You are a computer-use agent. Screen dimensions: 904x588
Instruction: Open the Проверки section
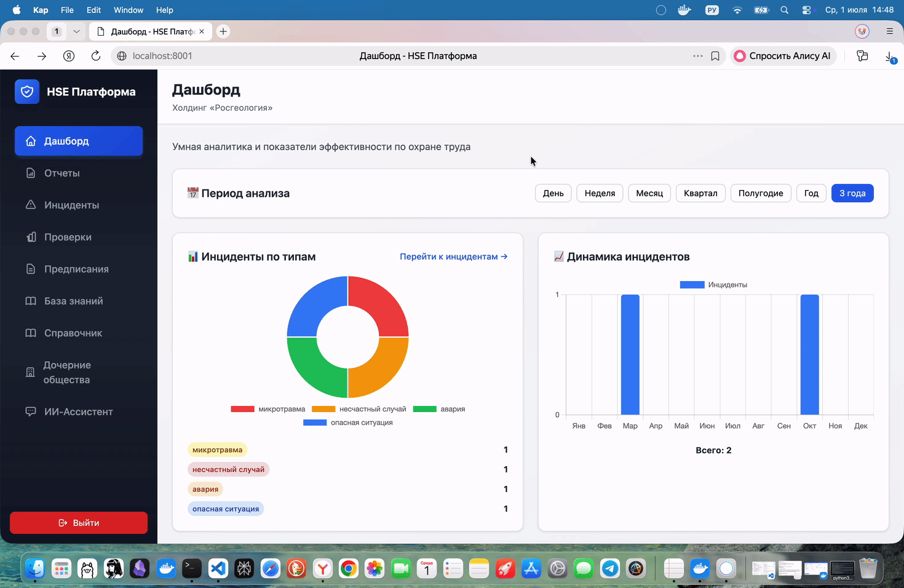tap(79, 237)
